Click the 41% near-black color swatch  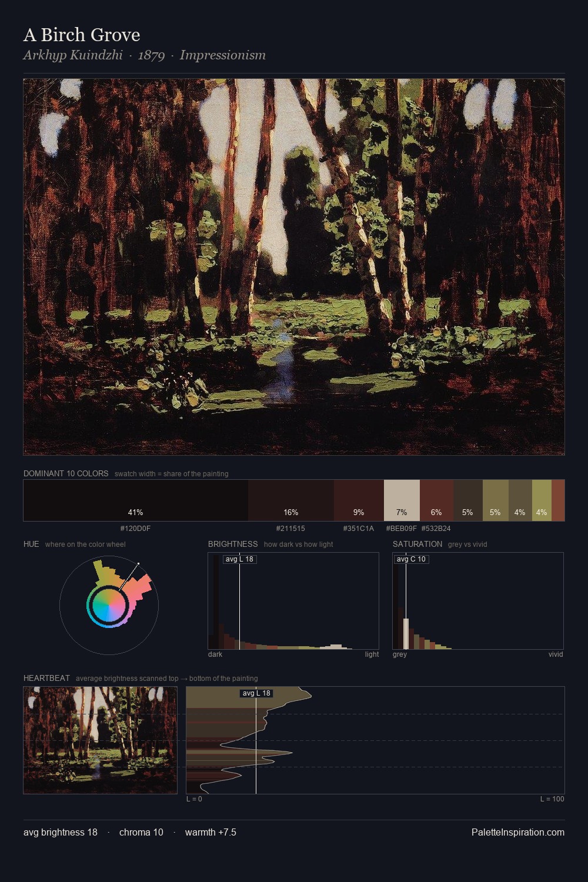(136, 500)
